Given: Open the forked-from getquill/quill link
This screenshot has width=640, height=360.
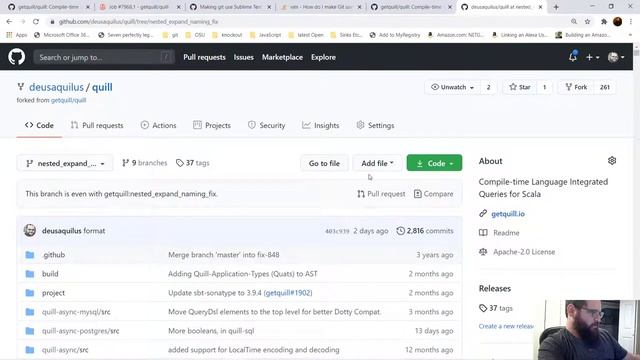Looking at the screenshot, I should [x=68, y=100].
